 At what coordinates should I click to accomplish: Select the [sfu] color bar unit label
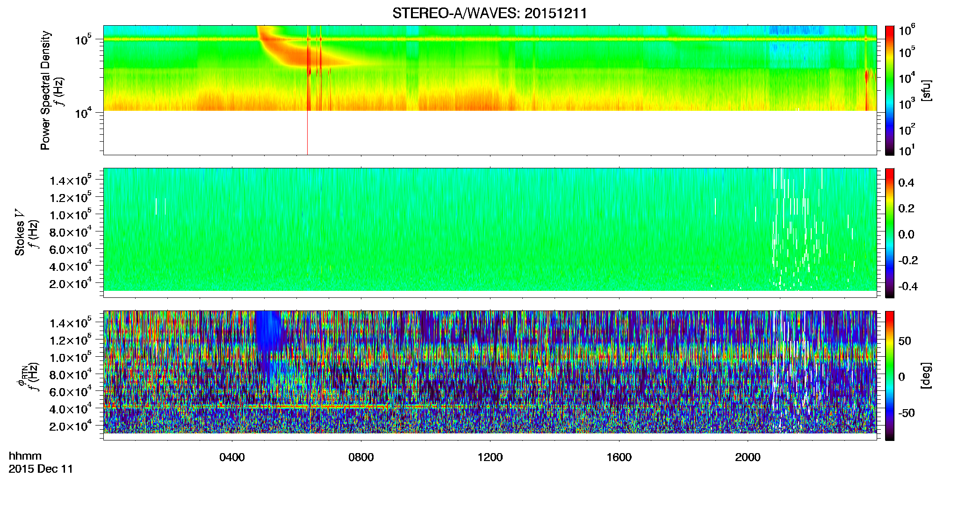pyautogui.click(x=926, y=90)
